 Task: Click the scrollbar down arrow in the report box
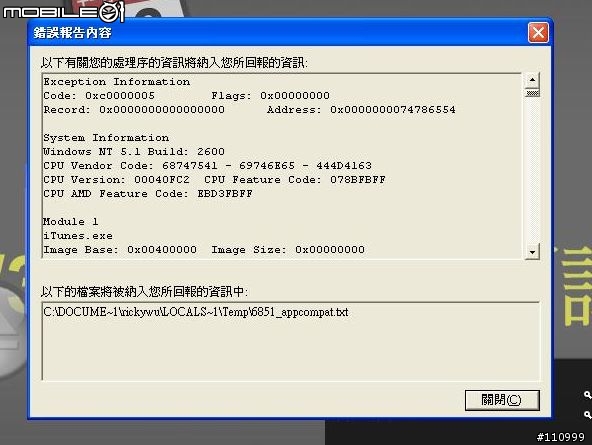pos(532,252)
